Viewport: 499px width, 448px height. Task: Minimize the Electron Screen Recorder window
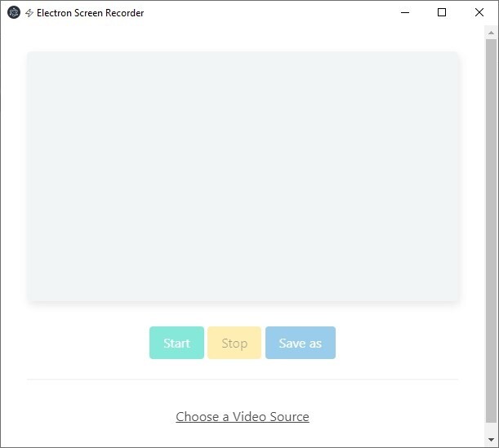click(405, 13)
